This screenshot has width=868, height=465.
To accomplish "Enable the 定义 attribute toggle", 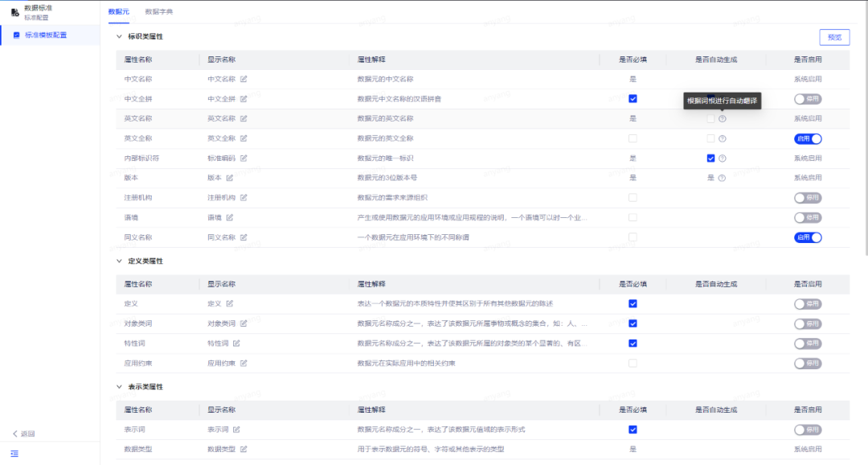I will 808,304.
